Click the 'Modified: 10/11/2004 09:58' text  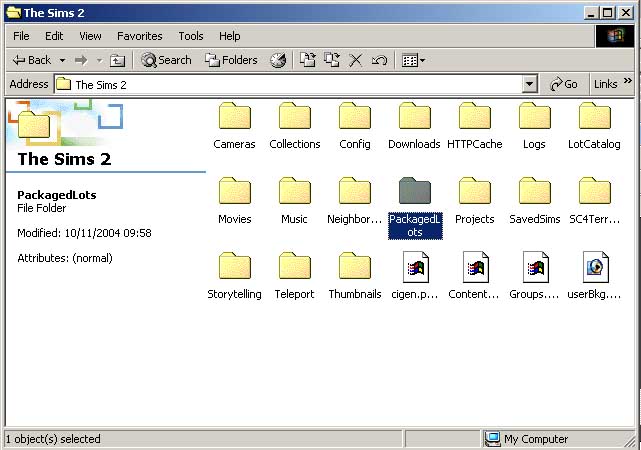84,233
